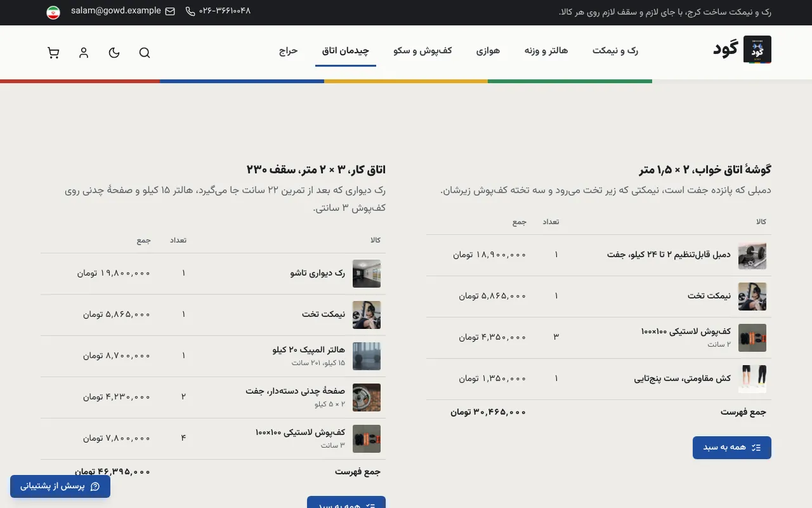Open bedroom list نیمکت تخت thumbnail

coord(752,297)
